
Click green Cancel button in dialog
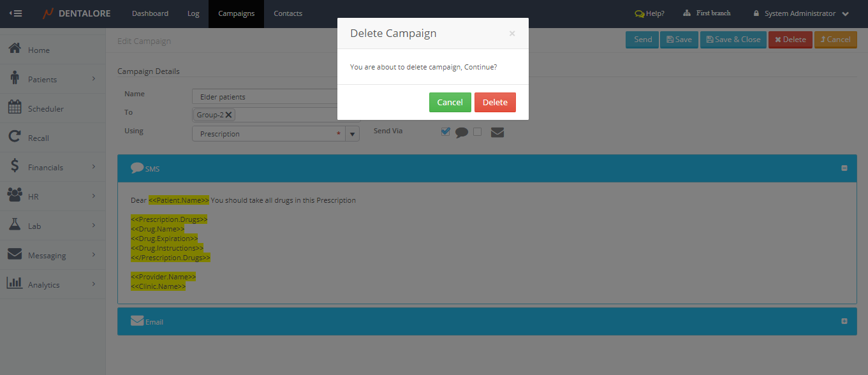click(450, 103)
